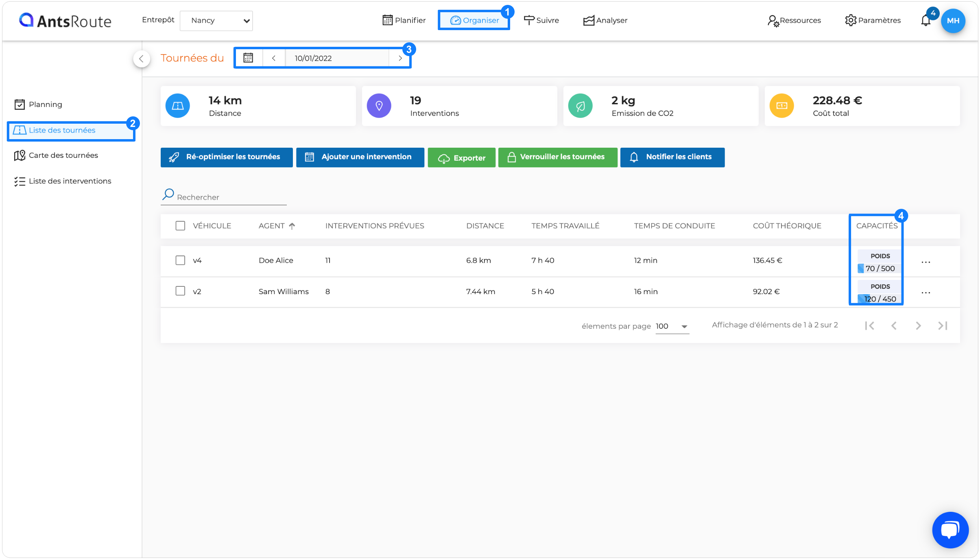Open the MH user avatar menu
The width and height of the screenshot is (980, 559).
(953, 21)
